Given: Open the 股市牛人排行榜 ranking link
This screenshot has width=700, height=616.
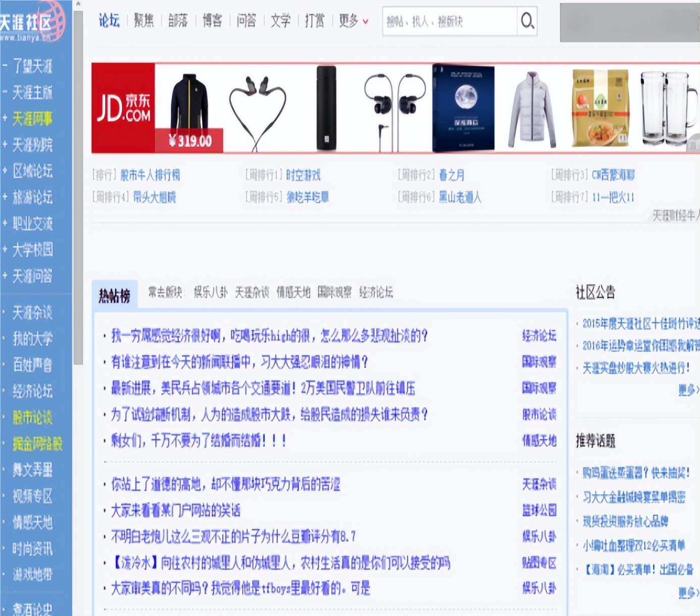Looking at the screenshot, I should point(151,174).
